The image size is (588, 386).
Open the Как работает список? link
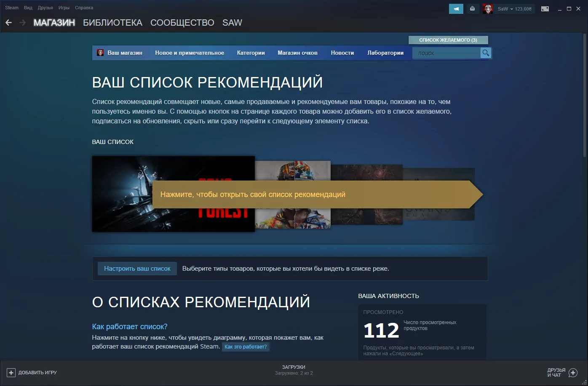[x=130, y=327]
